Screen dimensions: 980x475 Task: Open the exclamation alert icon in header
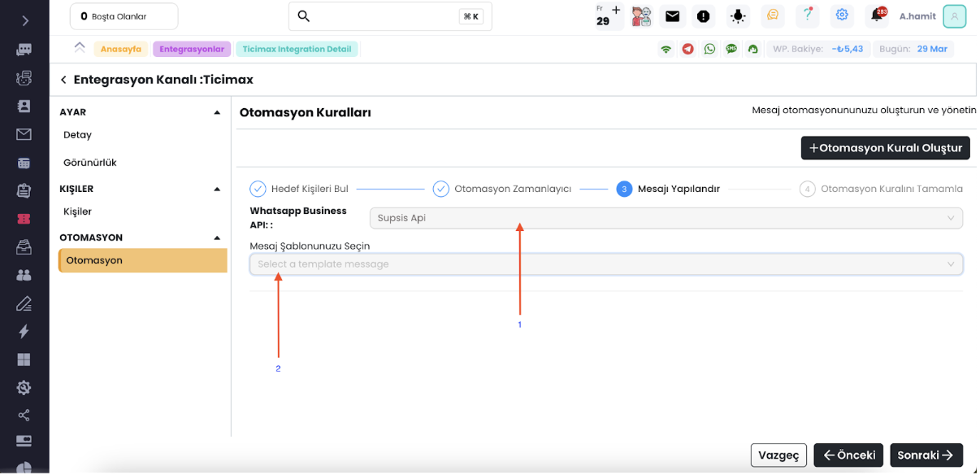click(704, 16)
